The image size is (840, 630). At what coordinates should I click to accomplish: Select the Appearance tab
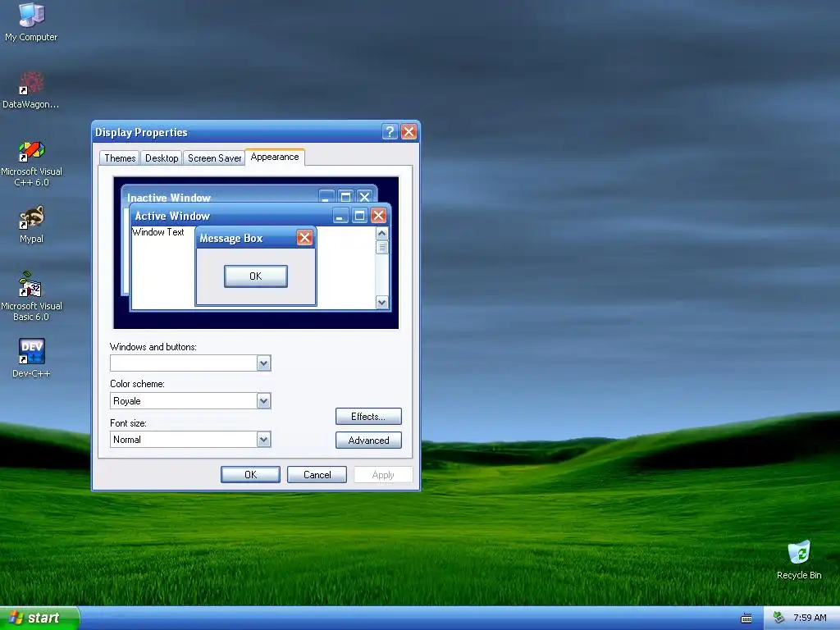(275, 157)
